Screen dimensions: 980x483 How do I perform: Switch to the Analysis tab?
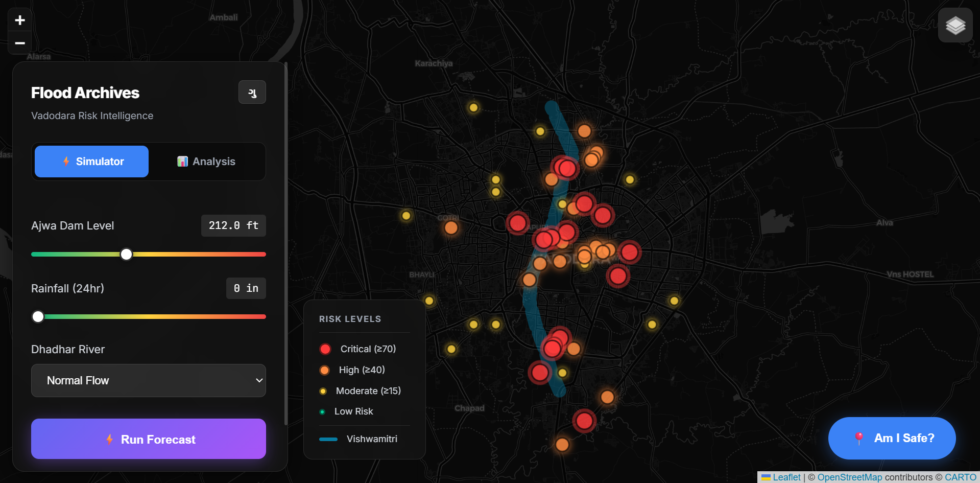(206, 162)
